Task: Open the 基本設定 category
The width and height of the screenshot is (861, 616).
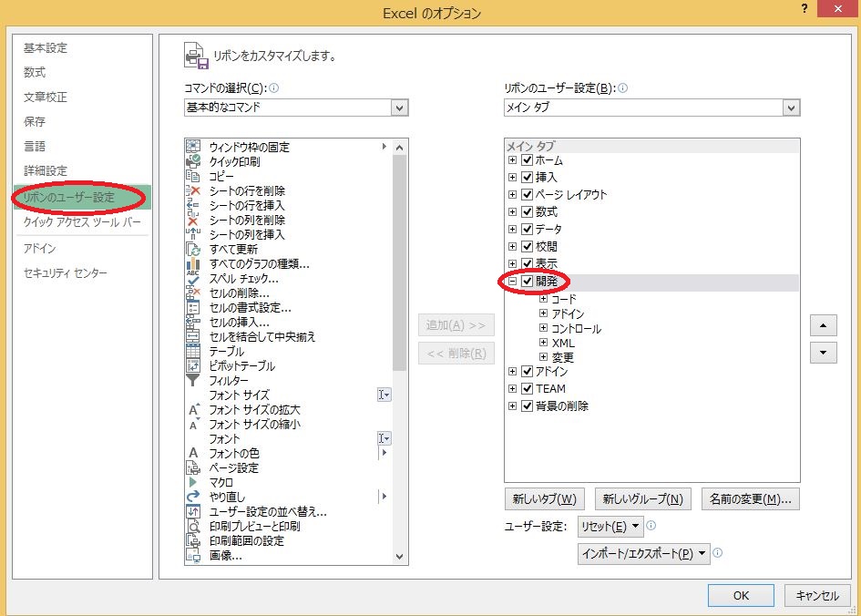Action: [45, 47]
